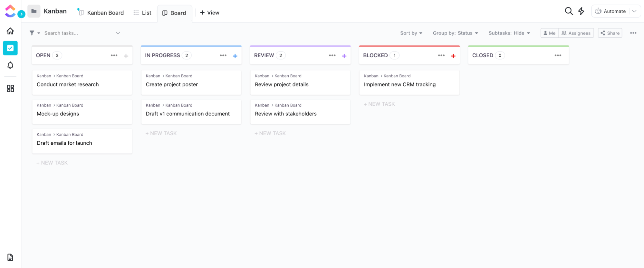Toggle the Assignees filter
Viewport: 644px width, 268px height.
[x=576, y=33]
